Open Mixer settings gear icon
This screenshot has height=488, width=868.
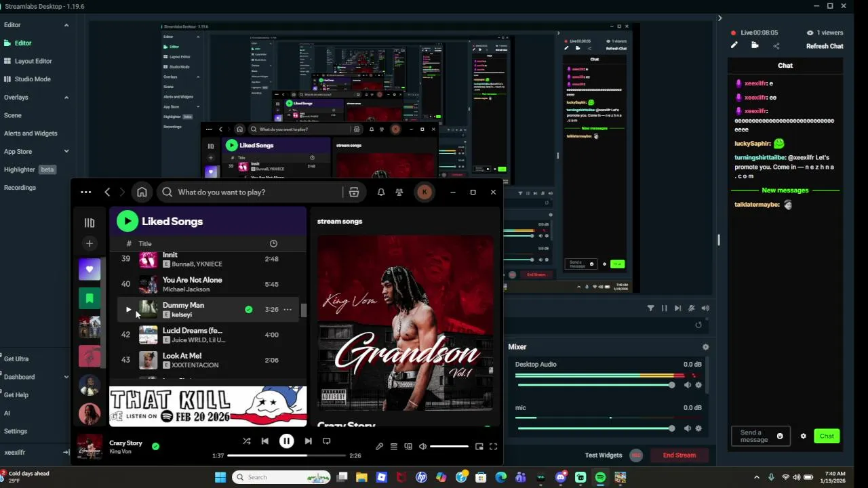[705, 347]
